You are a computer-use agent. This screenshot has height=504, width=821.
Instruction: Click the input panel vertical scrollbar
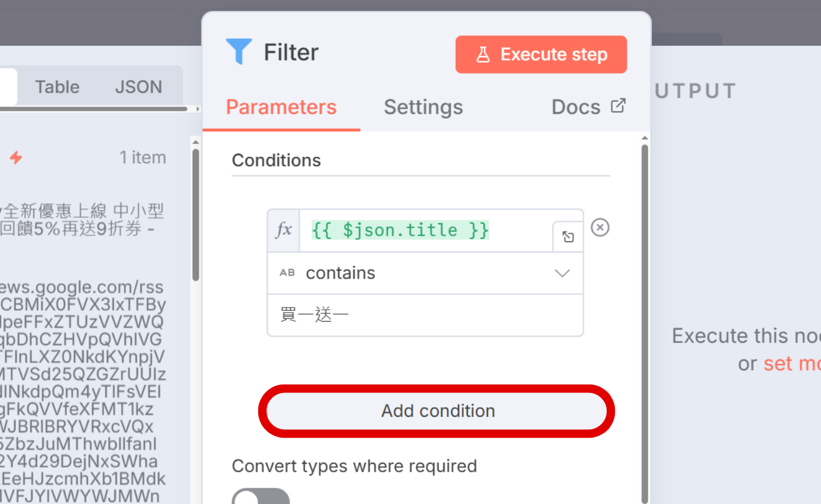pos(195,215)
